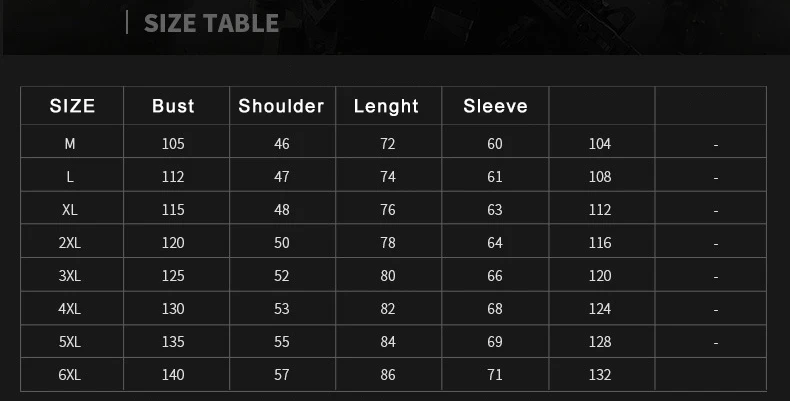Click the Lenght column header

[386, 106]
